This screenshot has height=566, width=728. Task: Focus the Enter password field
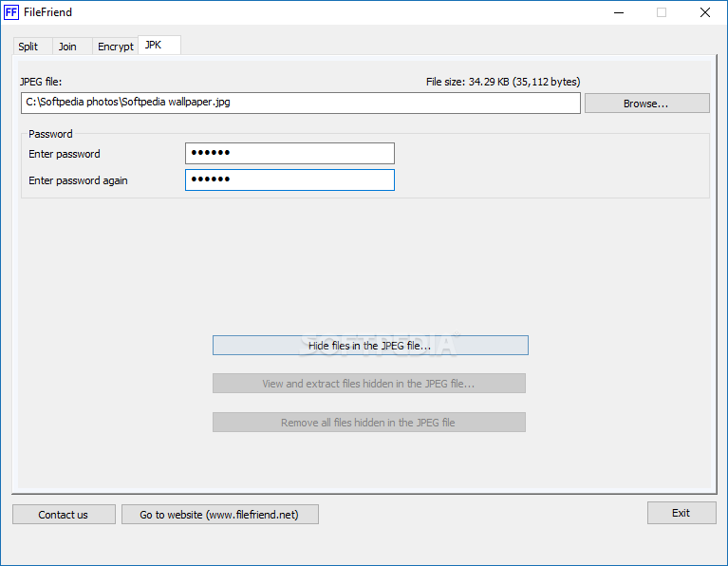click(289, 153)
